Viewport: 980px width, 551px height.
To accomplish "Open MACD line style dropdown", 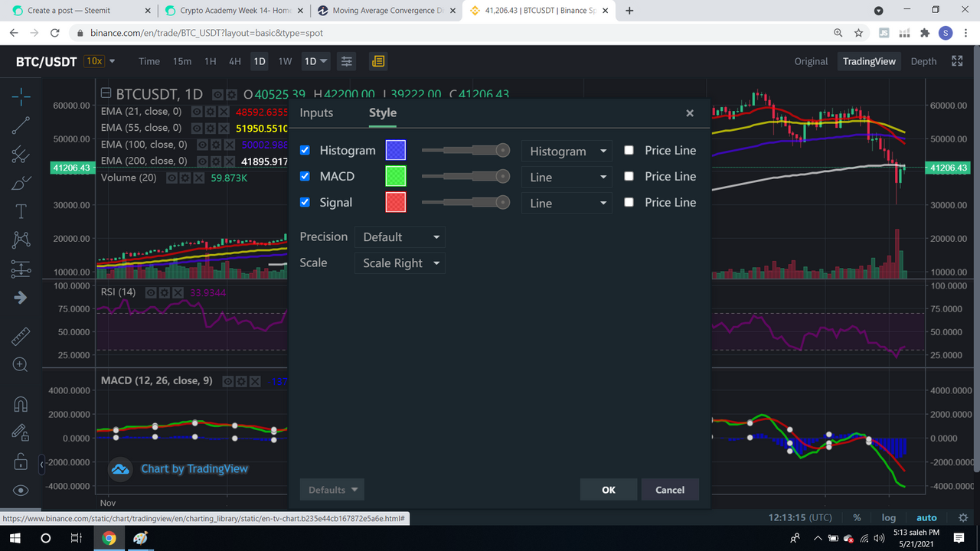I will 567,177.
